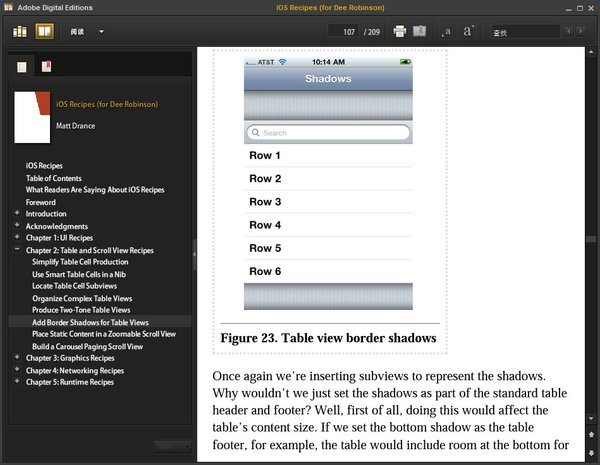The height and width of the screenshot is (465, 600).
Task: Open dropdown at bottom of sidebar panel
Action: pyautogui.click(x=173, y=447)
